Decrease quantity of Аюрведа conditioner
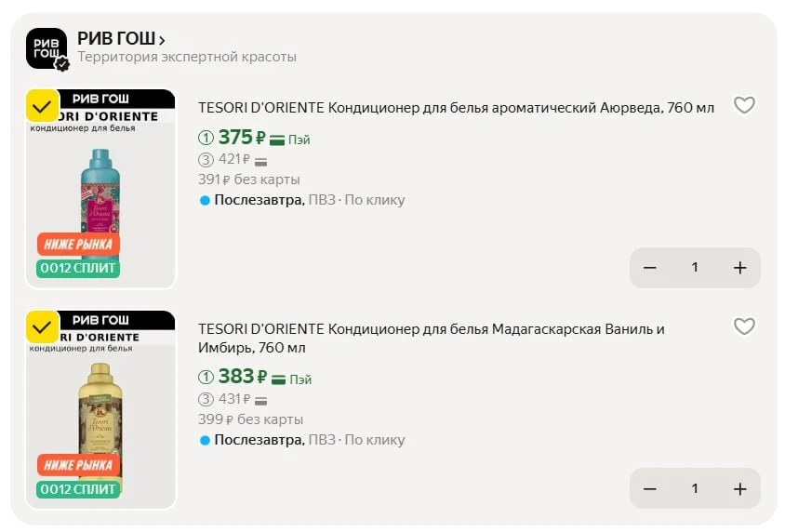The width and height of the screenshot is (785, 532). (650, 268)
